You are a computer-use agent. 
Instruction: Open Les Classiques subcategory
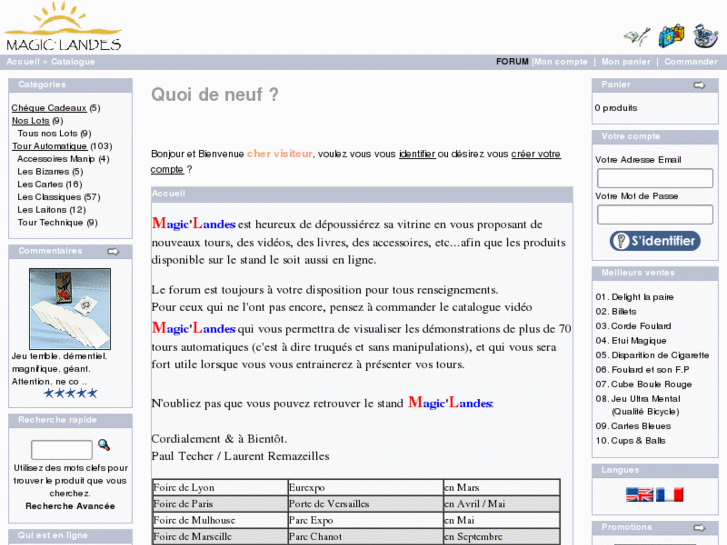coord(49,197)
